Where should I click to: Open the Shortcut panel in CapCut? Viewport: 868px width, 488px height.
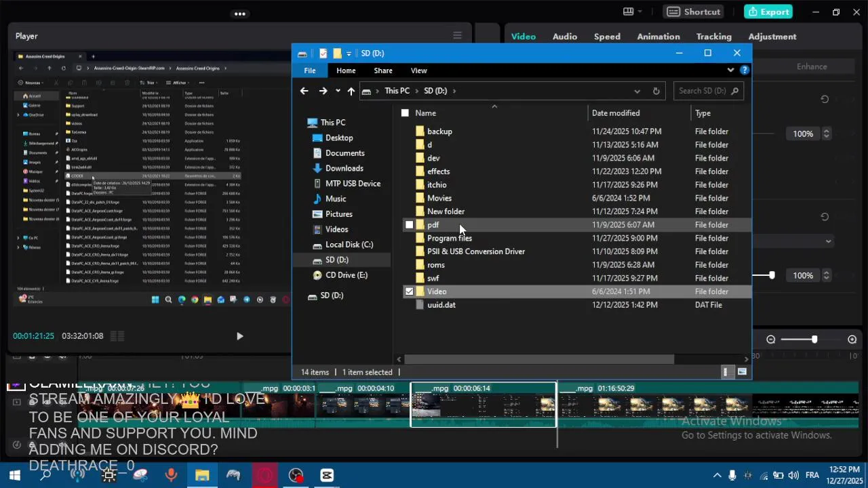pos(693,12)
